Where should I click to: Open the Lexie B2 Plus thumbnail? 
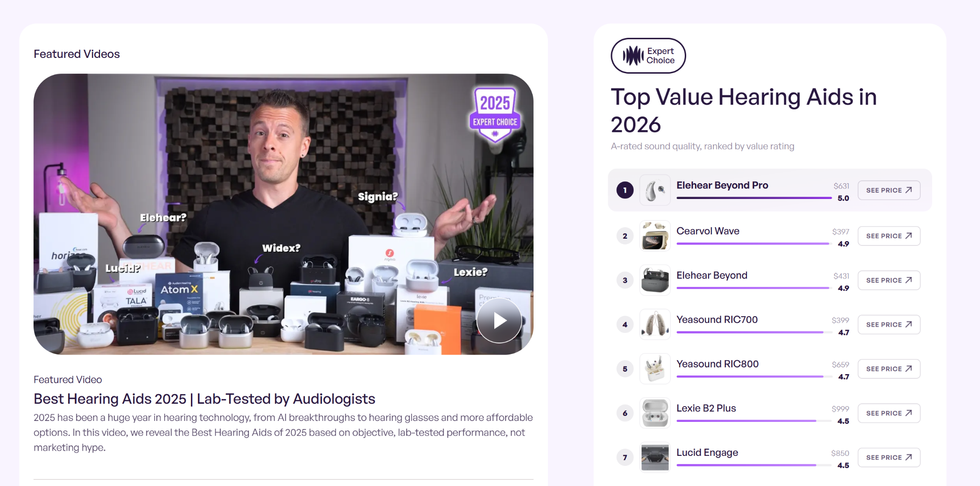pos(655,413)
